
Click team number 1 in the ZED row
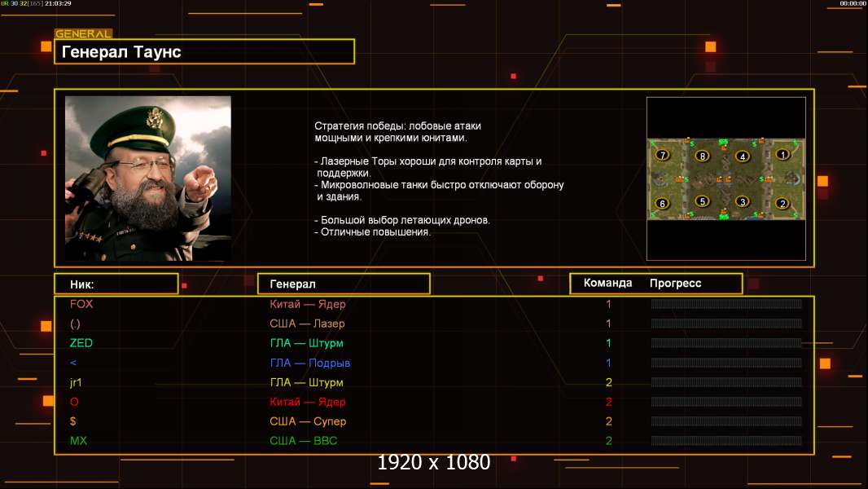608,343
